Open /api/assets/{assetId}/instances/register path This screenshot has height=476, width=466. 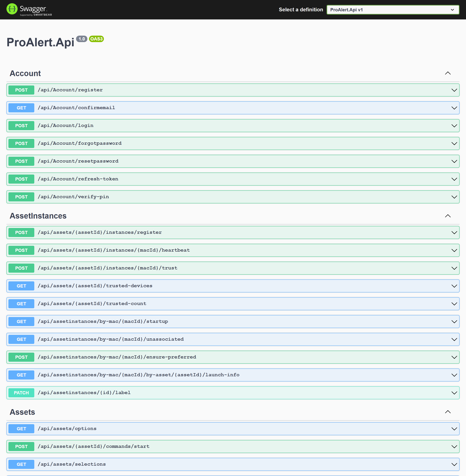tap(100, 232)
